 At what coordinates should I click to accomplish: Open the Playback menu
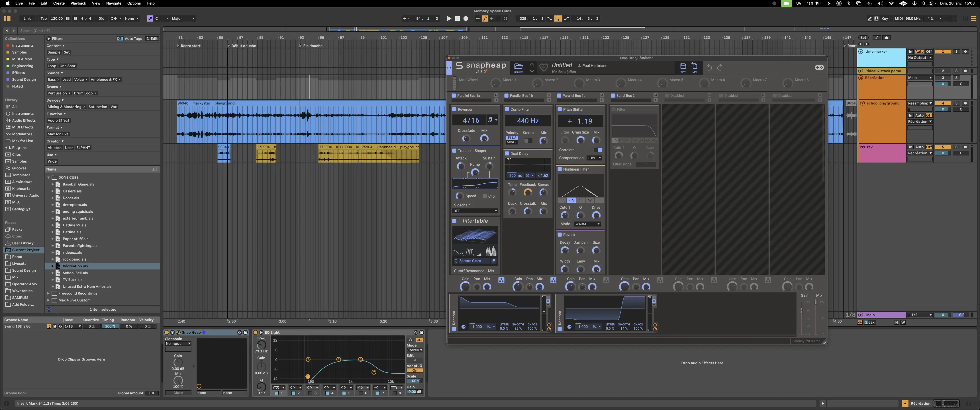tap(78, 3)
